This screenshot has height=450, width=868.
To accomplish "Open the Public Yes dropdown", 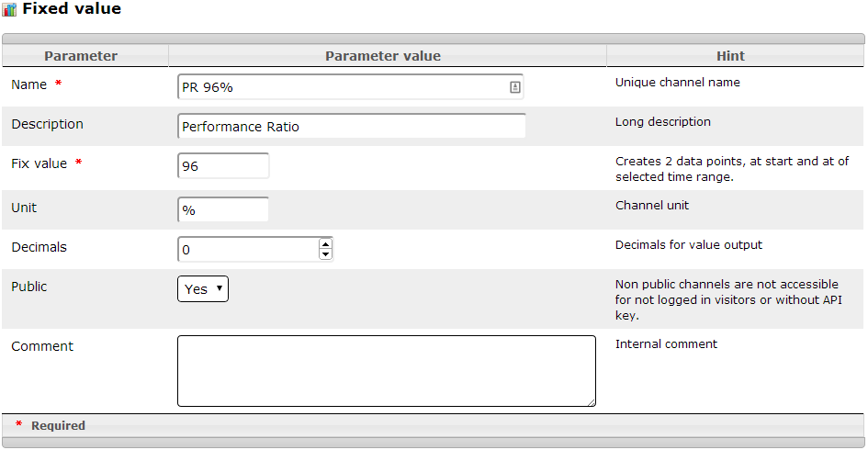I will tap(203, 289).
